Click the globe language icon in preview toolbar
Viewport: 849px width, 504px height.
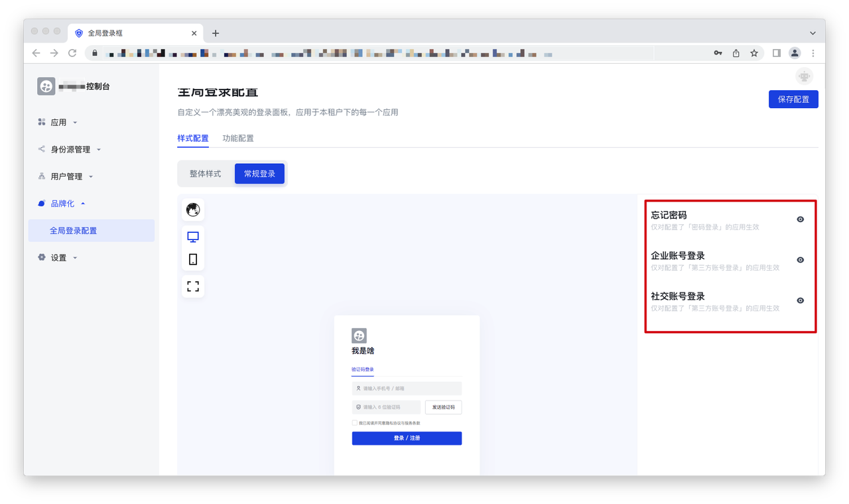click(x=193, y=210)
